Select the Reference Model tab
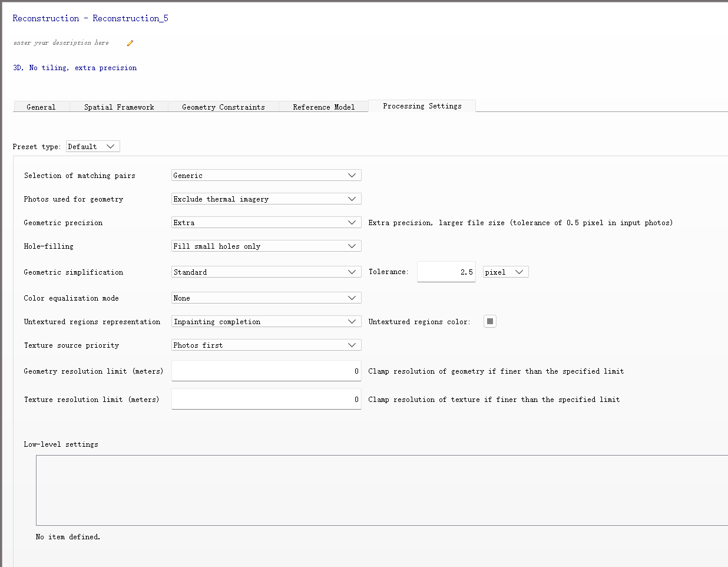 [x=323, y=107]
